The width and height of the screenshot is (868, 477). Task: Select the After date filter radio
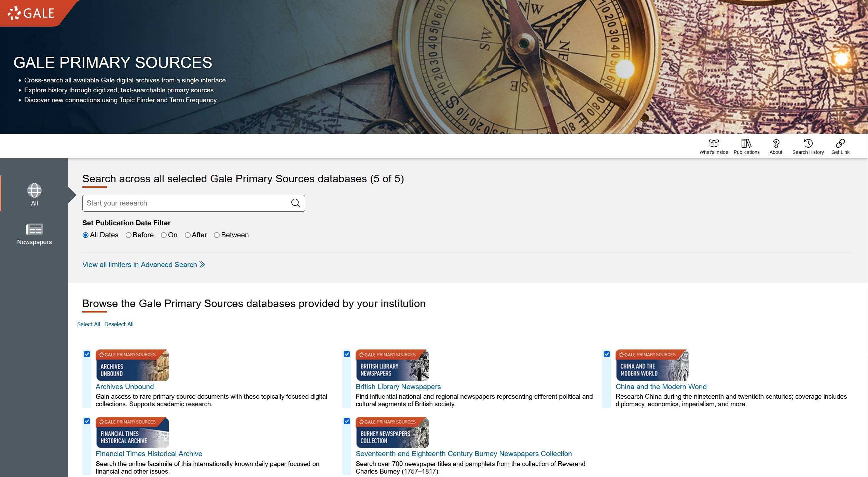(188, 235)
